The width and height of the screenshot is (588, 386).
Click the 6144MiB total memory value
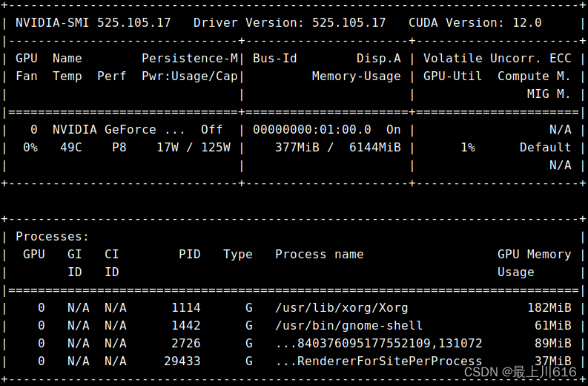[375, 147]
